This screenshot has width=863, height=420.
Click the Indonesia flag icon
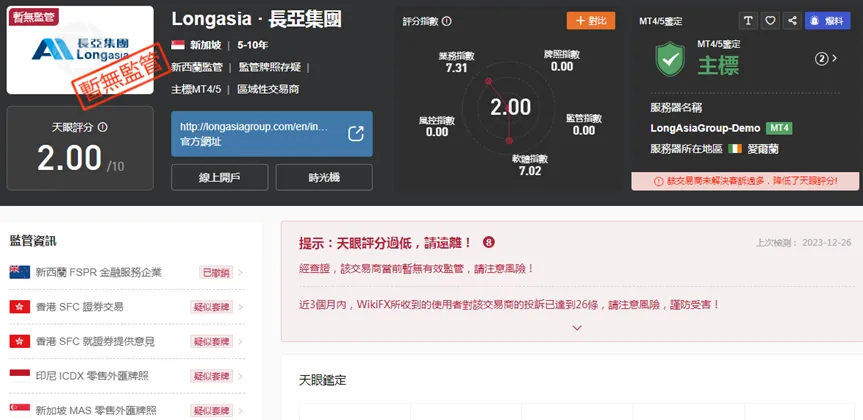tap(20, 375)
